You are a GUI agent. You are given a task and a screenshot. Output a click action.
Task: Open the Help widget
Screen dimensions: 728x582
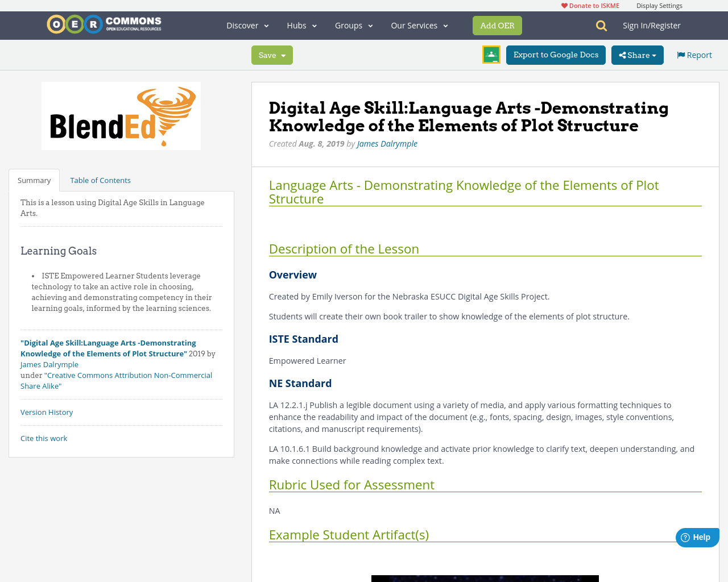696,537
